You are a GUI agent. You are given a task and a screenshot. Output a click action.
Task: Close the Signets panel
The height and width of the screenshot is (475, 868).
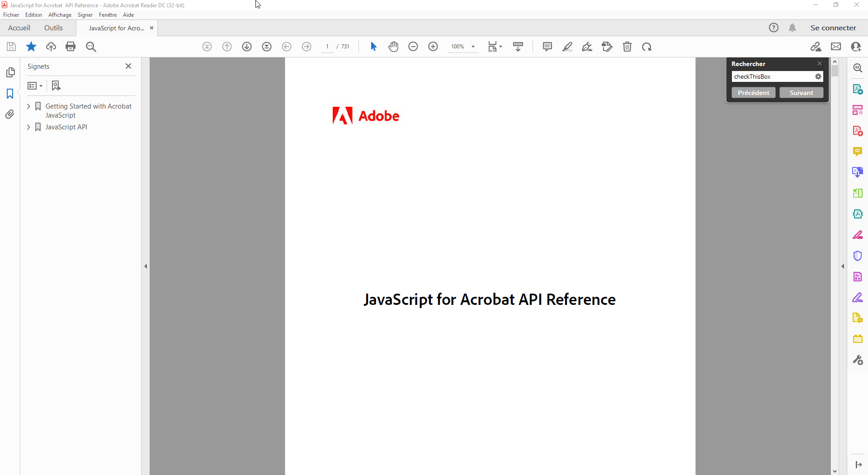coord(128,66)
